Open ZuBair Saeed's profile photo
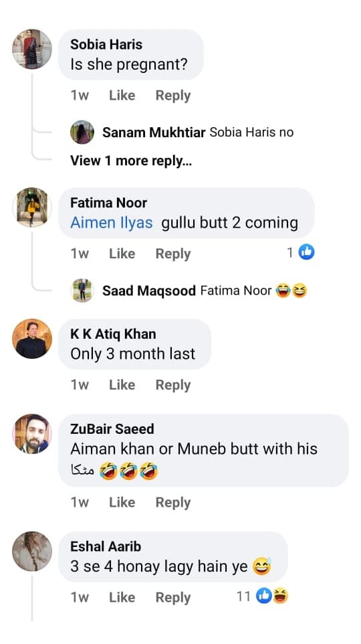Image resolution: width=361 pixels, height=644 pixels. [32, 434]
